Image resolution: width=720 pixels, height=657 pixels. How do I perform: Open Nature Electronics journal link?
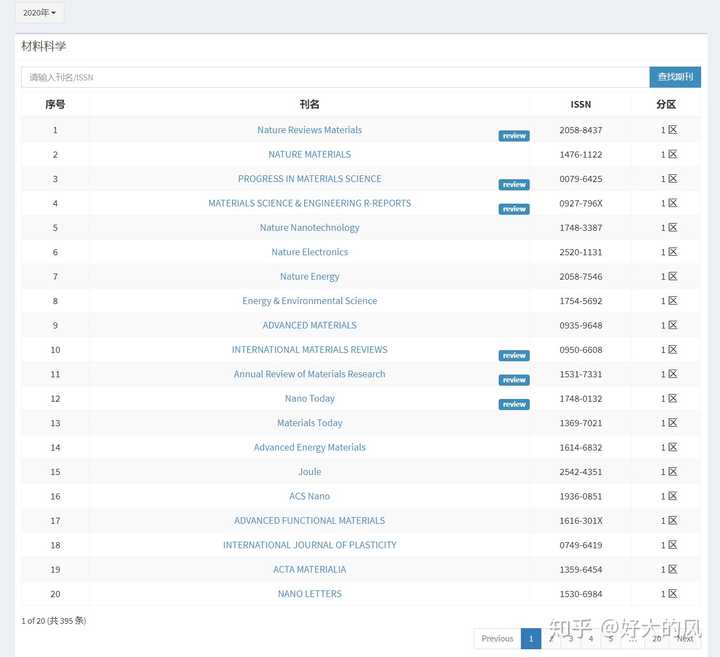(x=309, y=252)
